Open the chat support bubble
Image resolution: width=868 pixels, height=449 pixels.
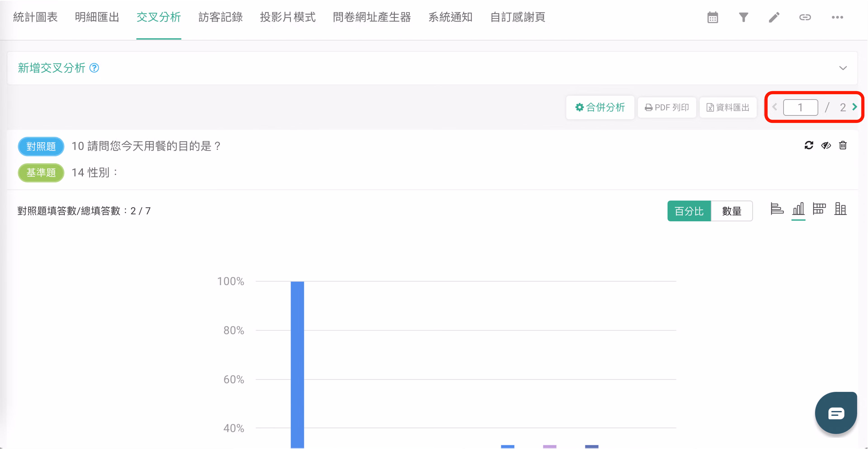click(x=836, y=413)
